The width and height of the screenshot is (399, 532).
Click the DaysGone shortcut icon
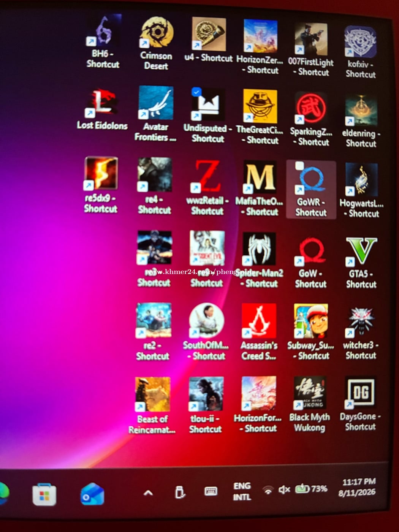[x=360, y=393]
